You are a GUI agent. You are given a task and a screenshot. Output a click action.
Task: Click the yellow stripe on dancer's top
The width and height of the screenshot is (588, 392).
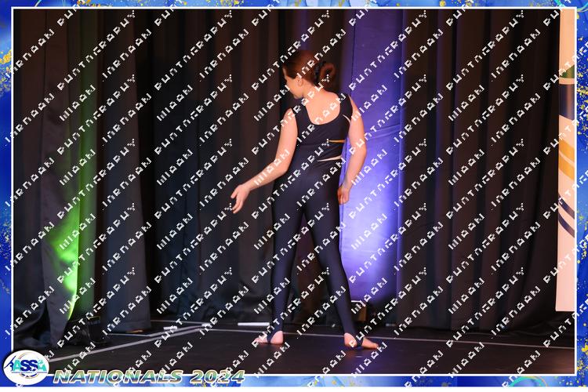coord(339,140)
